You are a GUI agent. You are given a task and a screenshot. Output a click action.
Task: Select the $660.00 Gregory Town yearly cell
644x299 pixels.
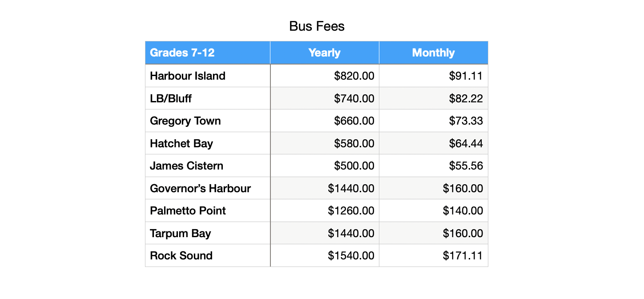(325, 121)
